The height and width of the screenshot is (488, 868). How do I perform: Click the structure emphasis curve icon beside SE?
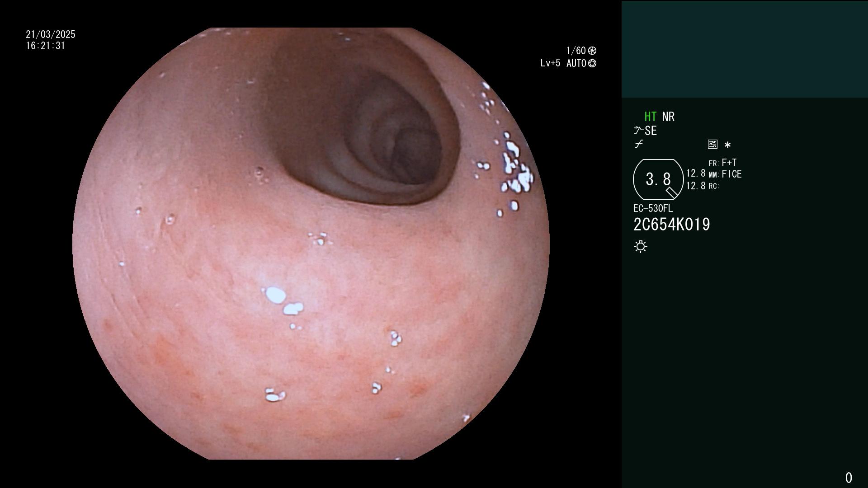638,131
